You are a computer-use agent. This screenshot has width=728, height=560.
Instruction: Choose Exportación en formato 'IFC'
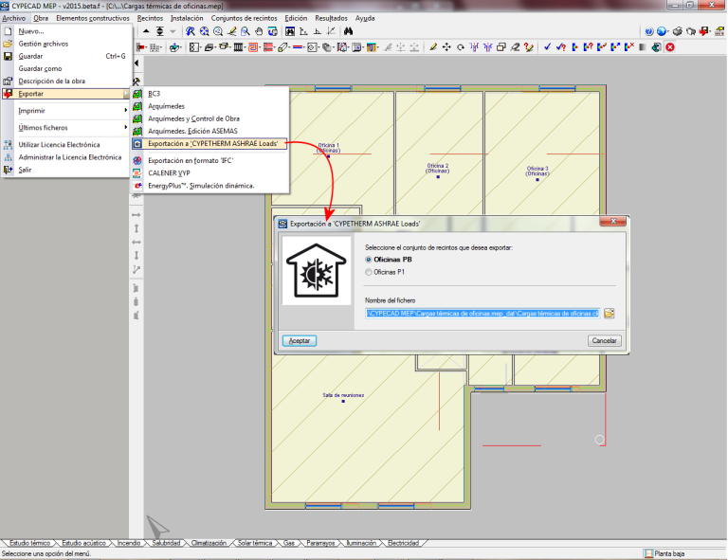[x=191, y=161]
